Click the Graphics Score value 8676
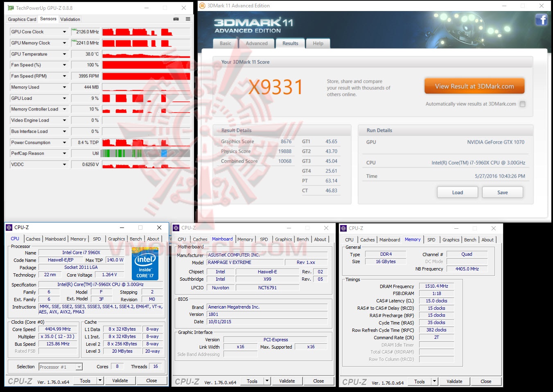 click(286, 142)
